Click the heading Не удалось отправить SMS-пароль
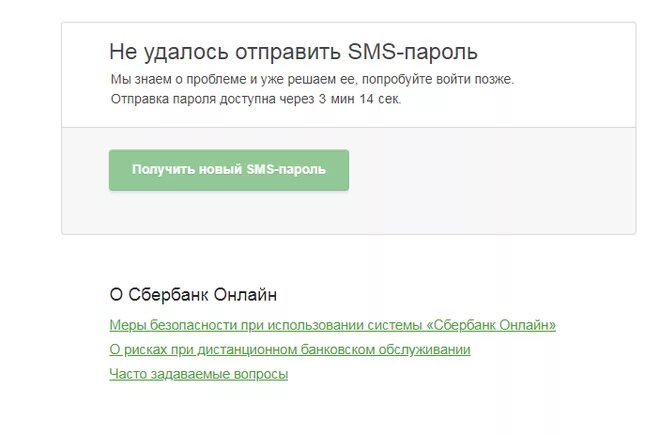The height and width of the screenshot is (435, 659). coord(293,52)
